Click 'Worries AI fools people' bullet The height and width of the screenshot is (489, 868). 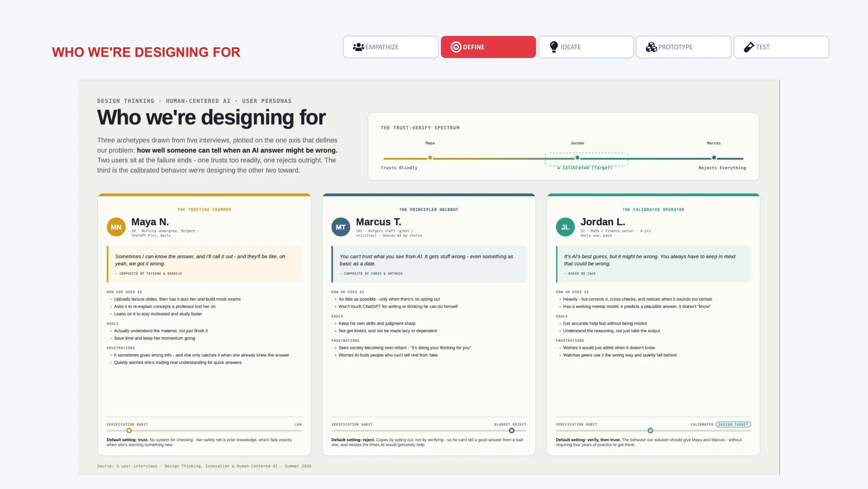[x=388, y=355]
